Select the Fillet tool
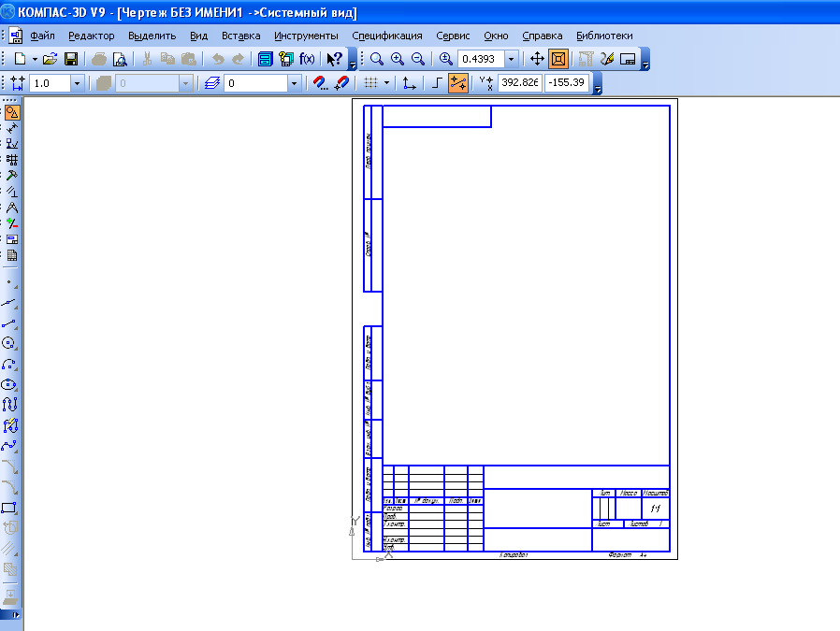Viewport: 840px width, 631px height. click(x=9, y=487)
